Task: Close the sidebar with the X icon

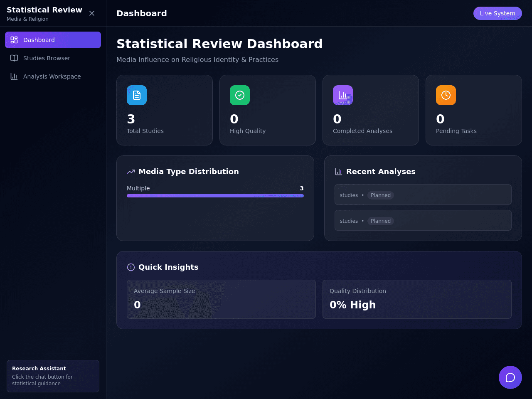Action: pyautogui.click(x=92, y=13)
